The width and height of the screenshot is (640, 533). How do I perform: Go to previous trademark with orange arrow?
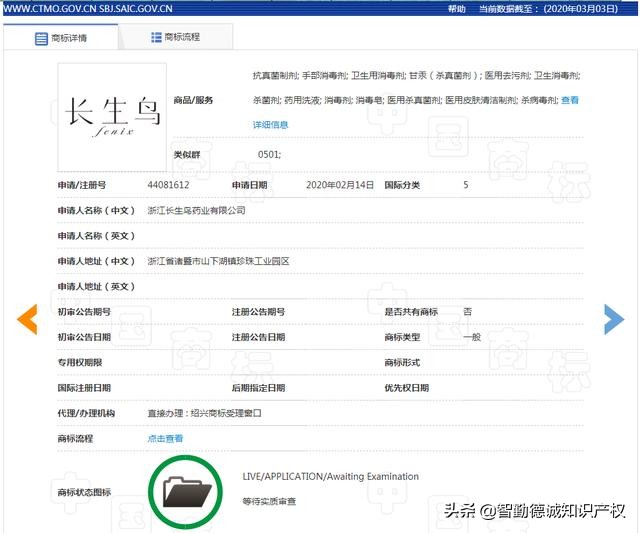(27, 319)
